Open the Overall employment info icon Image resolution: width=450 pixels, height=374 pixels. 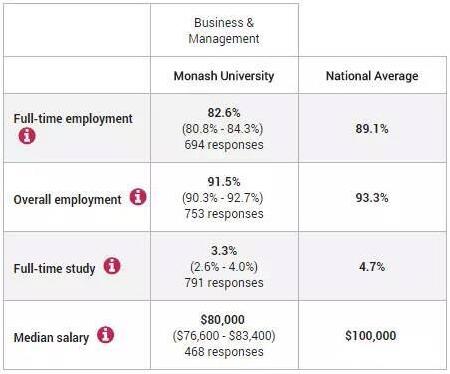tap(138, 197)
